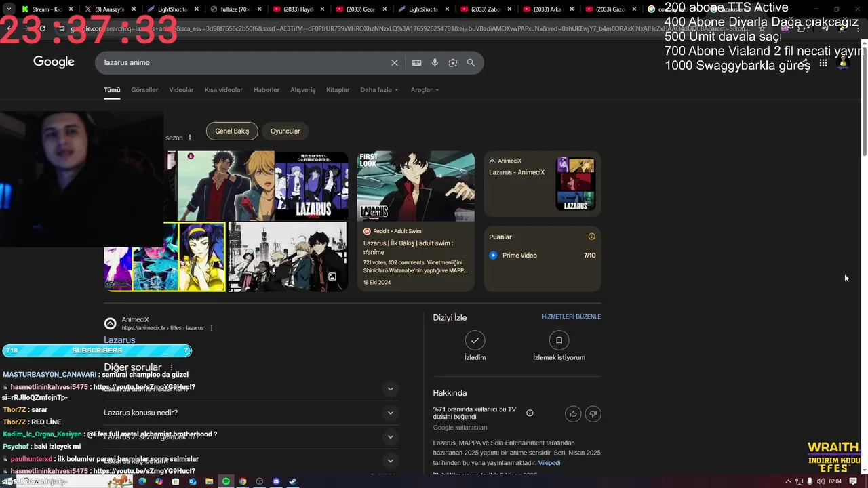Image resolution: width=868 pixels, height=488 pixels.
Task: Open the black-and-white city group image
Action: point(288,257)
